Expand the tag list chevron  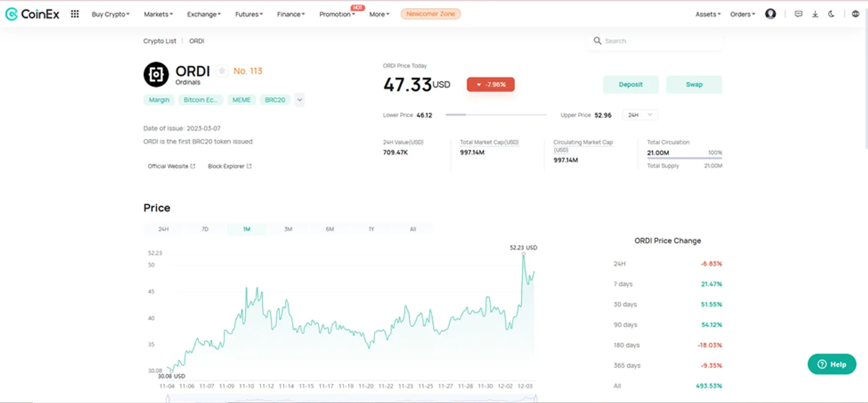tap(299, 100)
